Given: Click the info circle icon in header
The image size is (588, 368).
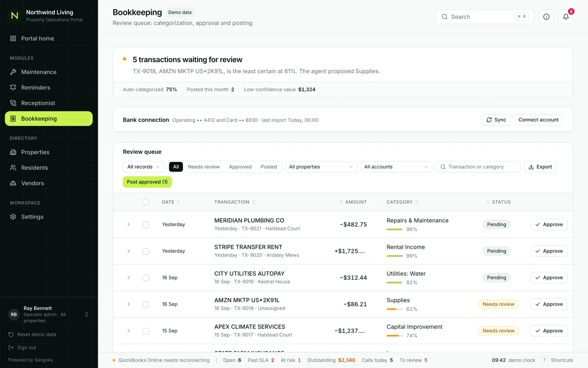Looking at the screenshot, I should click(x=546, y=17).
